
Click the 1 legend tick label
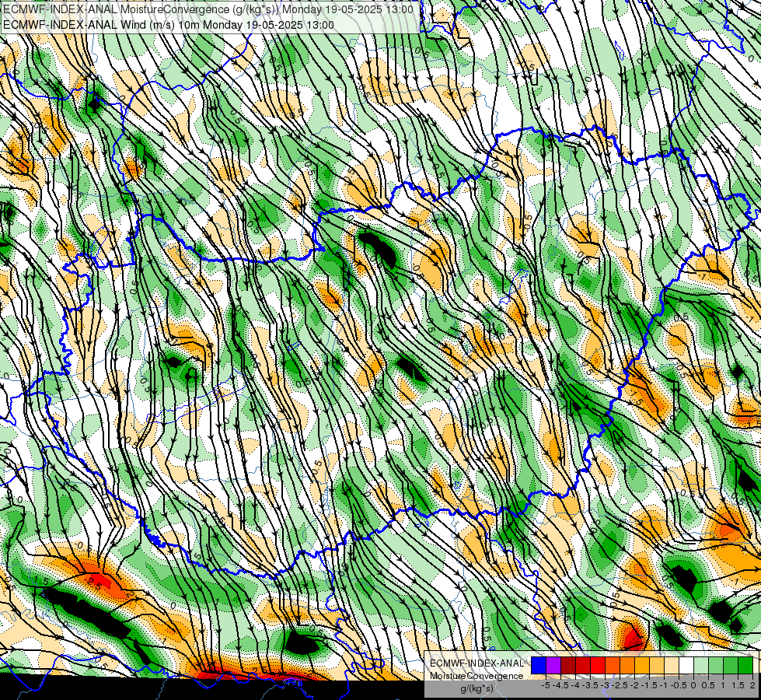[x=723, y=685]
